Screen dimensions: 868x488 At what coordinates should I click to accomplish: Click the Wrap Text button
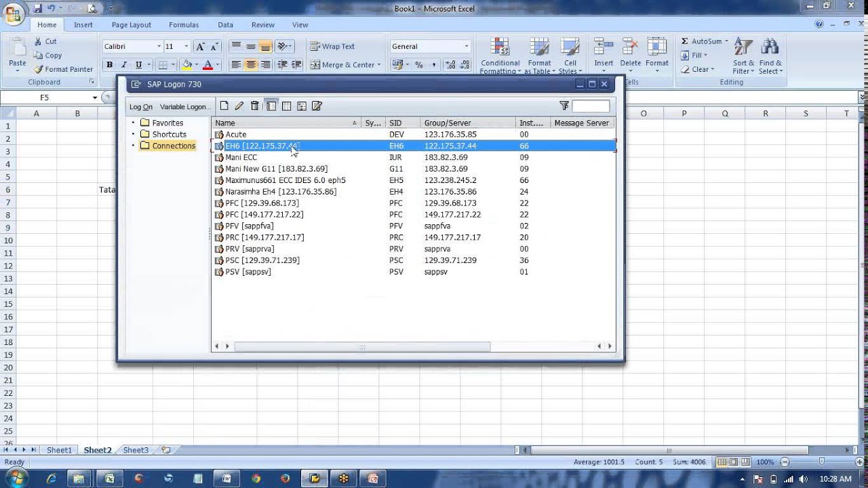coord(333,47)
